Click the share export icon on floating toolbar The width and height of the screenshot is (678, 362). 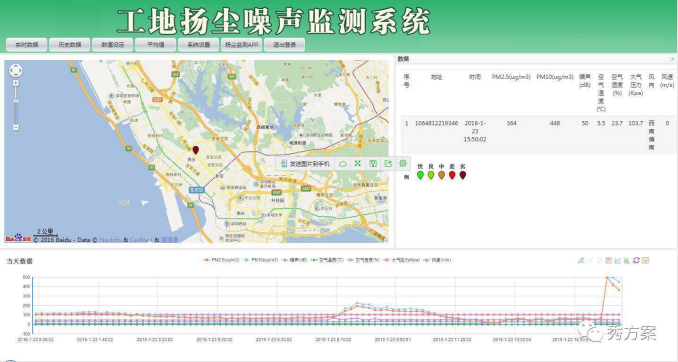coord(388,163)
